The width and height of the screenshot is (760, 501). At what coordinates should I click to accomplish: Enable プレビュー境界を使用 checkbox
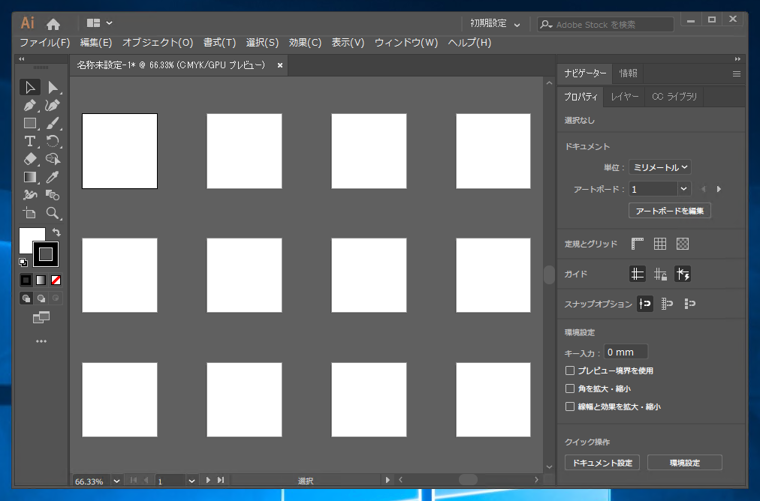coord(570,371)
